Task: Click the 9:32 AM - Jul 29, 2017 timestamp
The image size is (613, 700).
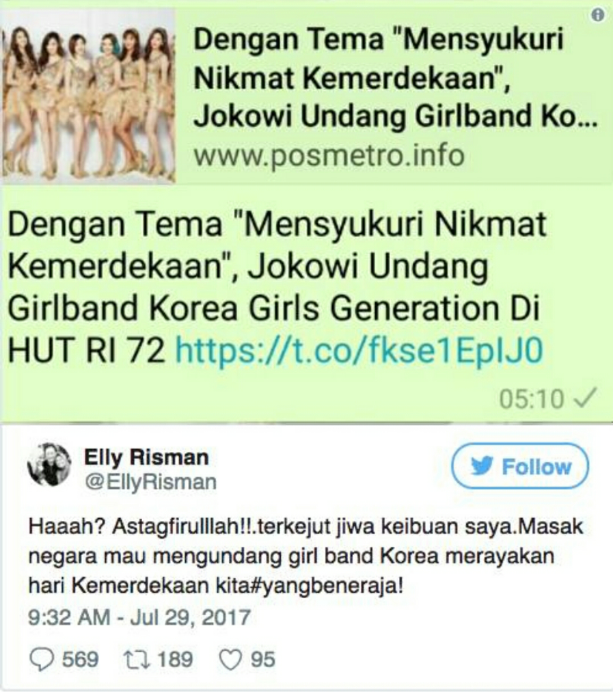Action: click(x=139, y=618)
